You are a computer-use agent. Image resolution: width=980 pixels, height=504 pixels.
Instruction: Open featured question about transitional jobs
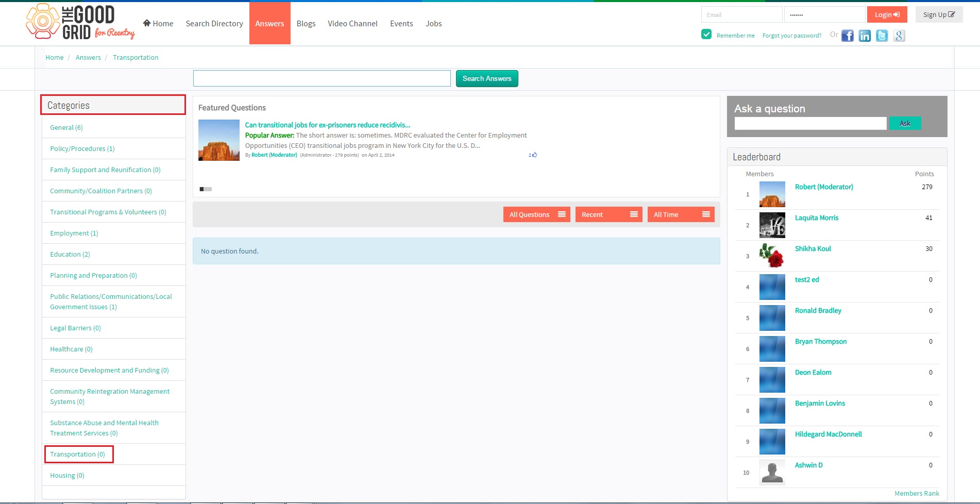(x=328, y=125)
